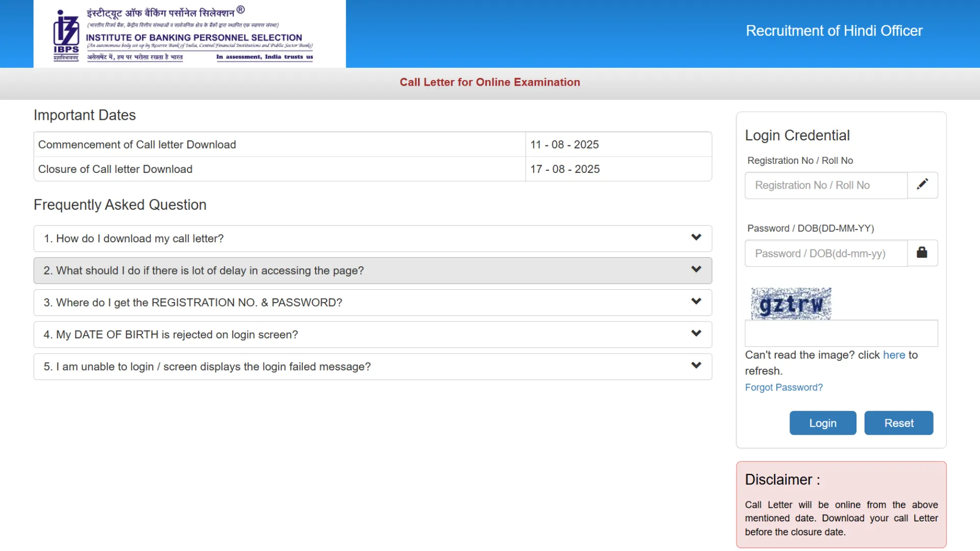Click 'Call Letter for Online Examination' heading
This screenshot has width=980, height=551.
(490, 82)
